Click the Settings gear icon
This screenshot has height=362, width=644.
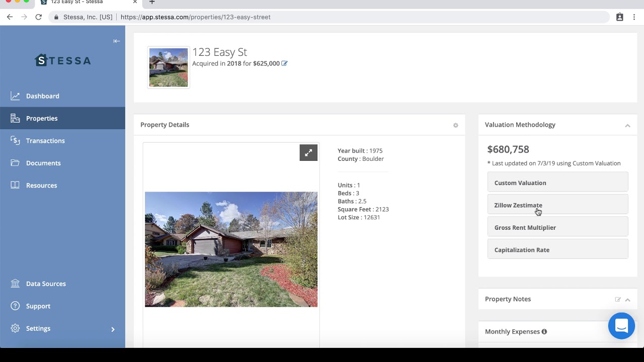coord(16,328)
